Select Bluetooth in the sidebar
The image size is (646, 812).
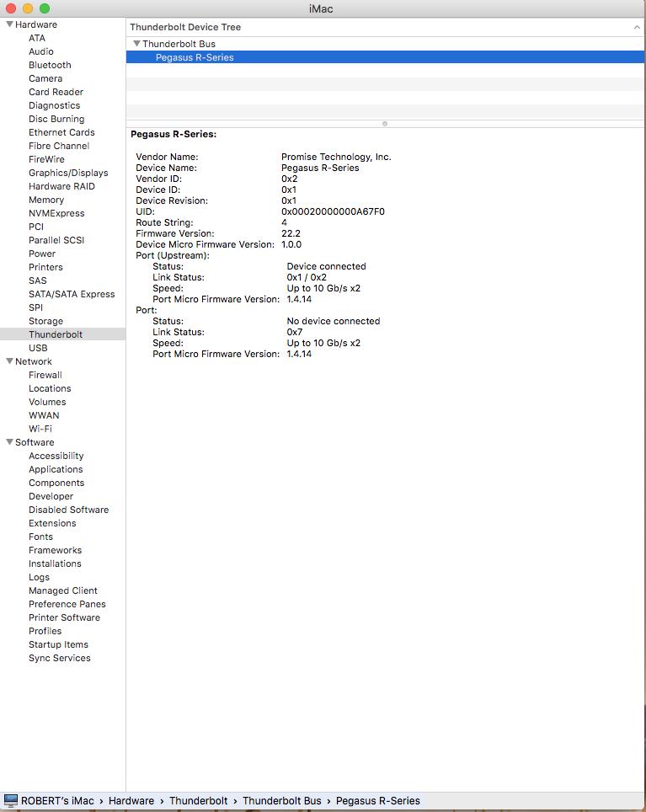click(x=50, y=65)
